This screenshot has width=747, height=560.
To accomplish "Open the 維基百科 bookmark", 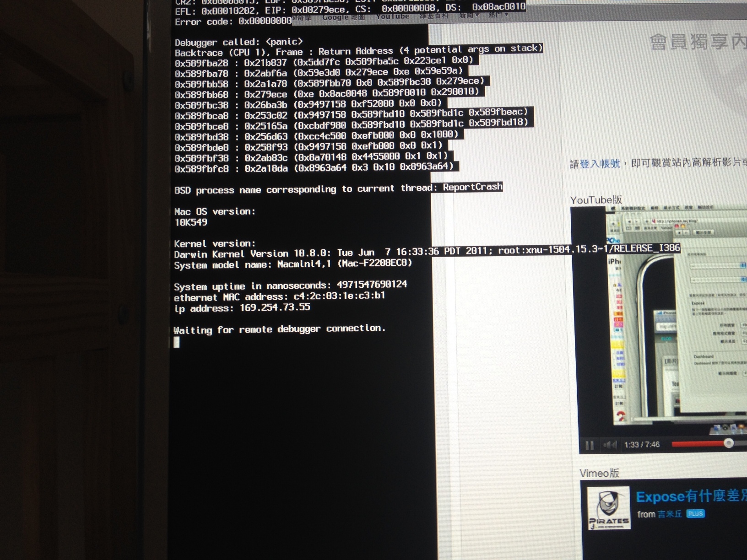I will coord(434,16).
